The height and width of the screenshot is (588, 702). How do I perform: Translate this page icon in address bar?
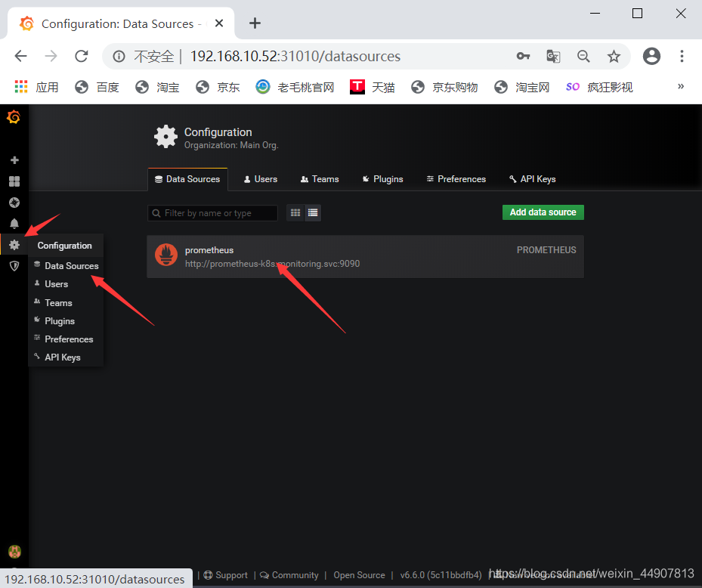(553, 56)
